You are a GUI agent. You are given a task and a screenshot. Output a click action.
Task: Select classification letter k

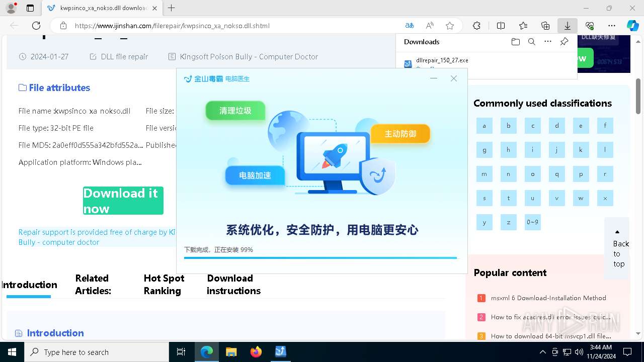click(581, 150)
